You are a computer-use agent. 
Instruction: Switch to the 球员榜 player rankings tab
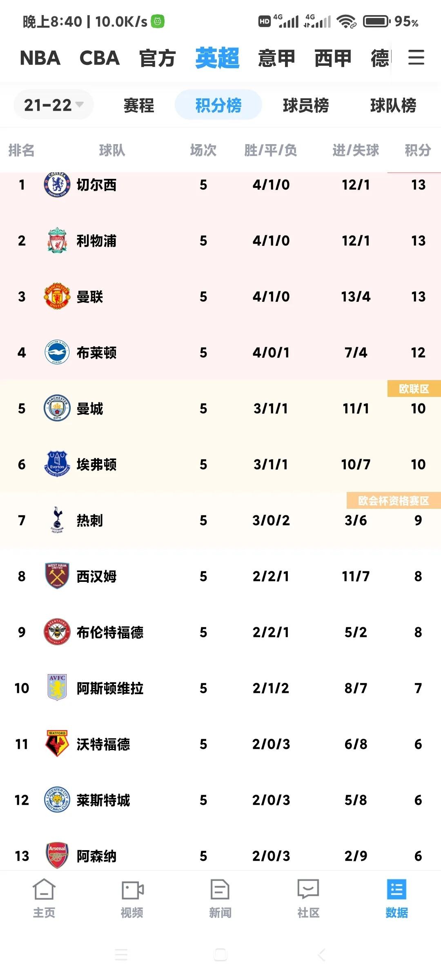click(306, 105)
